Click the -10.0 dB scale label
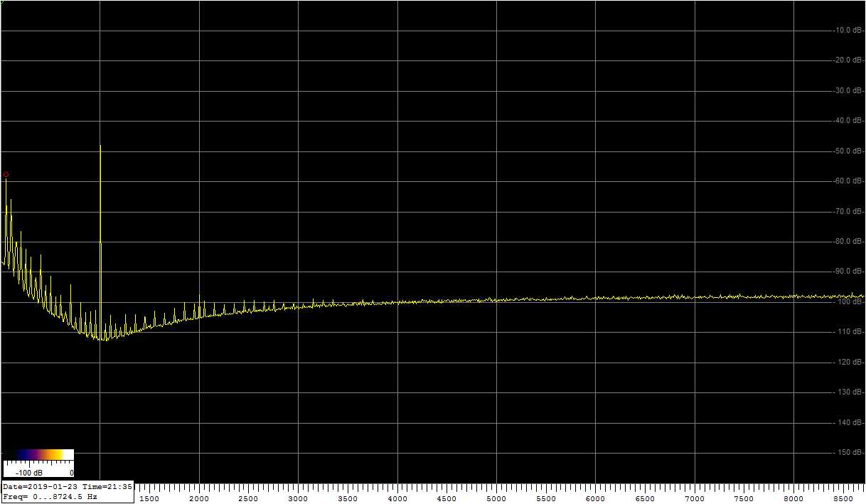This screenshot has height=504, width=866. pyautogui.click(x=848, y=30)
